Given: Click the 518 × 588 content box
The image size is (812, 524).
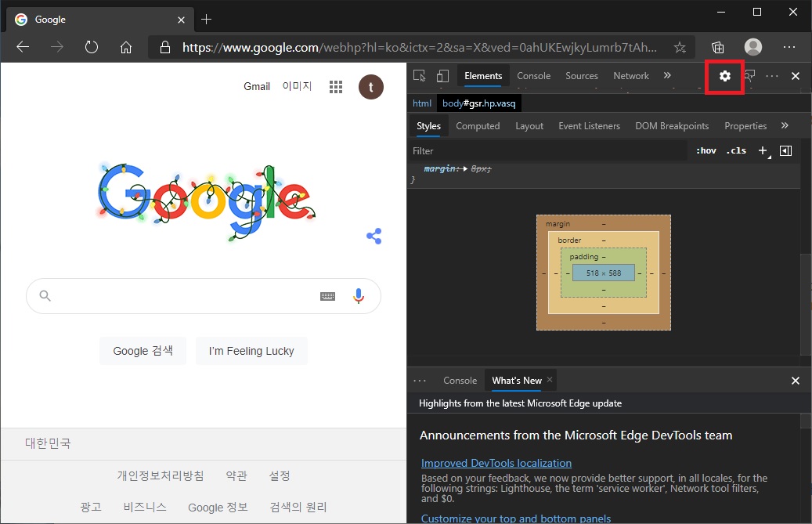Looking at the screenshot, I should coord(603,273).
